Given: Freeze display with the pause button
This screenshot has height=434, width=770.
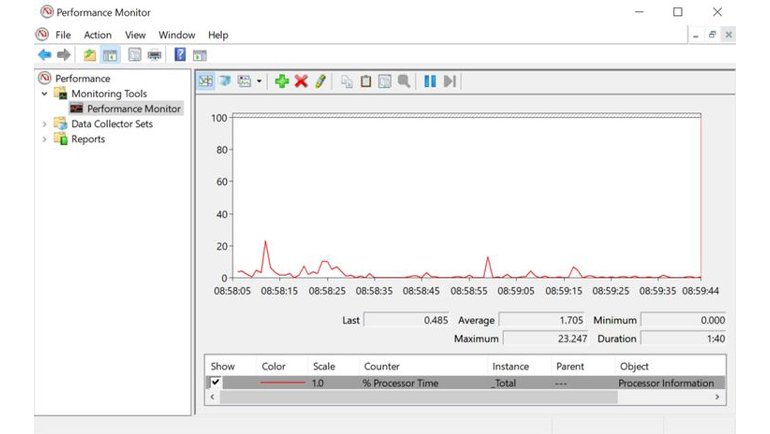Looking at the screenshot, I should (430, 81).
